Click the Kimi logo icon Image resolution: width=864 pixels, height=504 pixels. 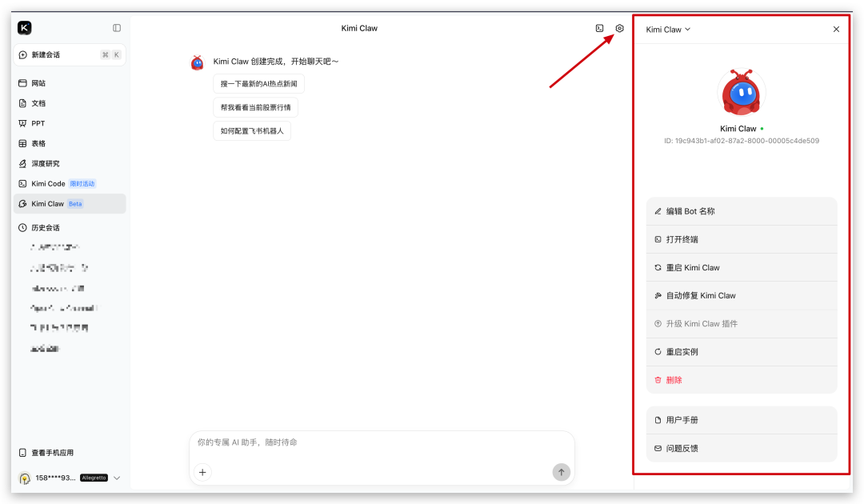pos(25,28)
